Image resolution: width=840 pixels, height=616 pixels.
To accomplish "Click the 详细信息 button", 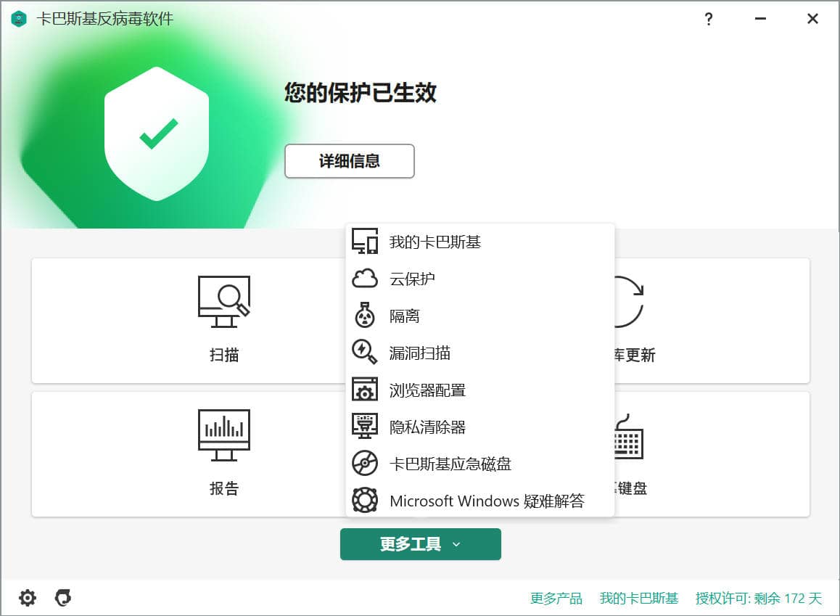I will click(350, 160).
